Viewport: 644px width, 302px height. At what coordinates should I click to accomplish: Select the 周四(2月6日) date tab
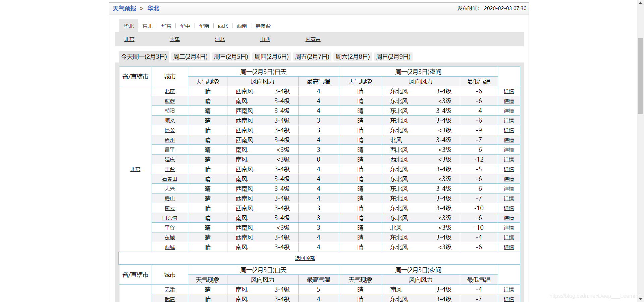(x=271, y=57)
